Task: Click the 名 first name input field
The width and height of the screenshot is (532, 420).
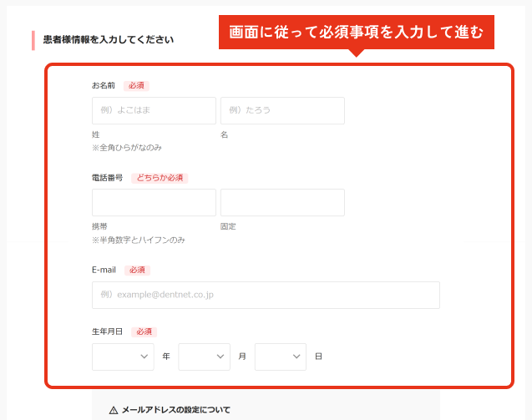Action: [282, 110]
